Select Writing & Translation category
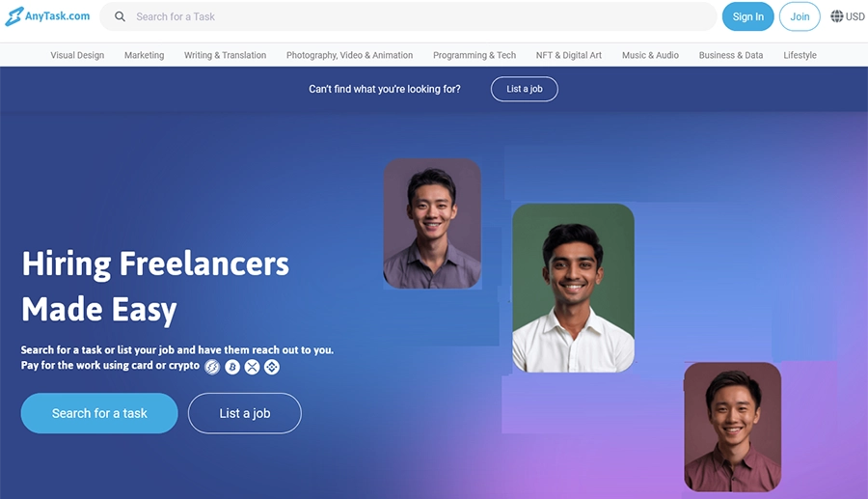The image size is (868, 499). pos(225,55)
